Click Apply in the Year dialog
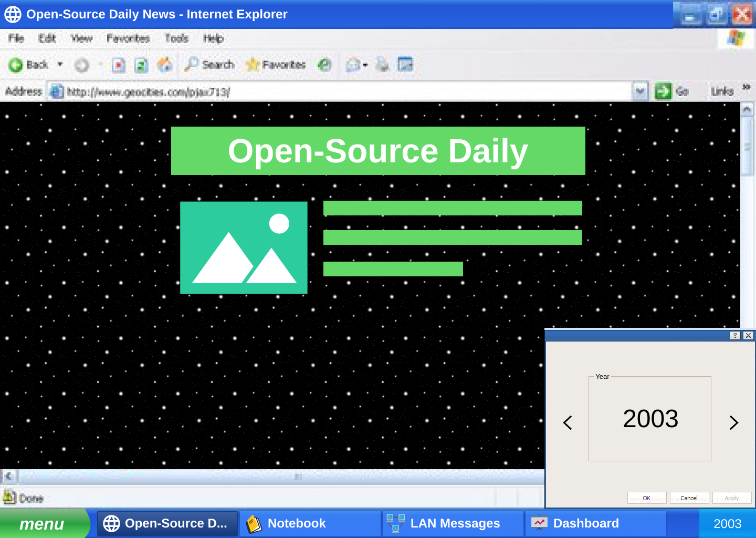 (732, 498)
